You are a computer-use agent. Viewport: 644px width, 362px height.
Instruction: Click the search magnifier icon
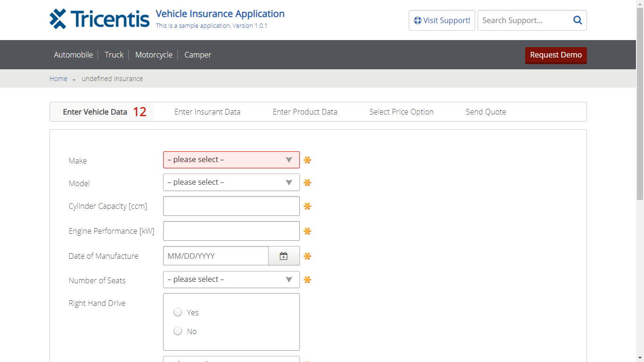point(578,20)
